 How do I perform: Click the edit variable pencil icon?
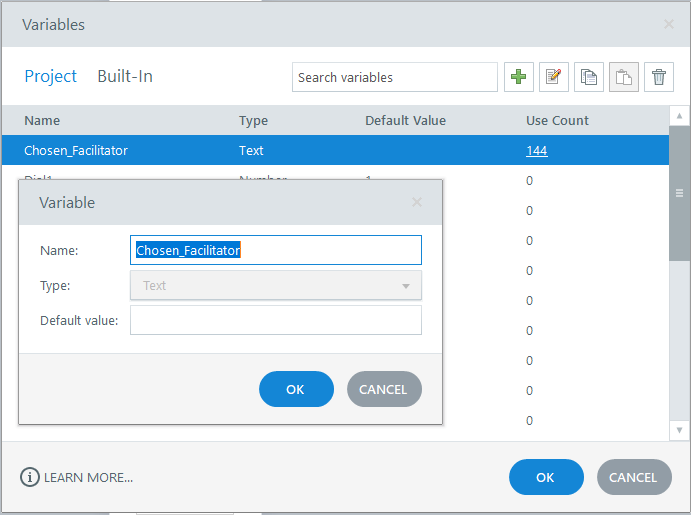click(x=554, y=77)
